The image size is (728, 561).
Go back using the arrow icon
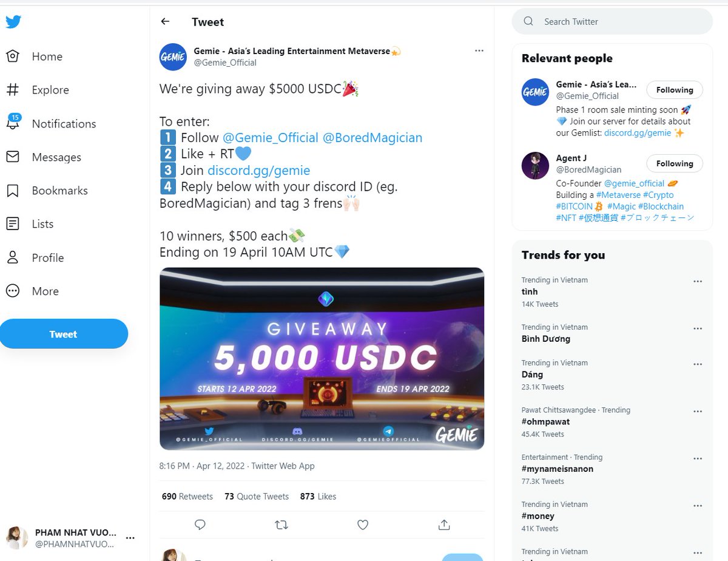(165, 22)
